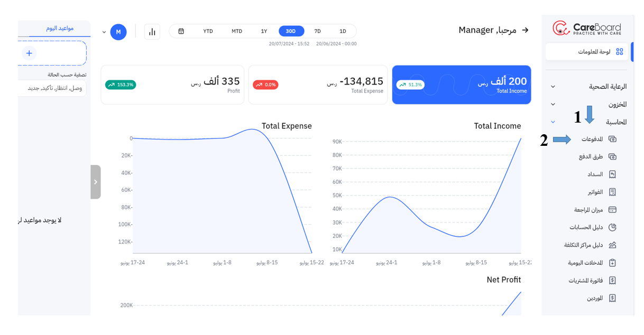
Task: Click the status filter input field
Action: (x=52, y=88)
